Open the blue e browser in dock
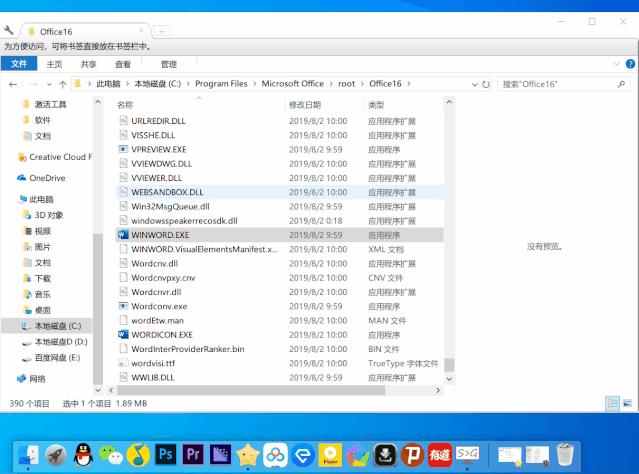Viewport: 639px width, 474px height. (x=303, y=454)
